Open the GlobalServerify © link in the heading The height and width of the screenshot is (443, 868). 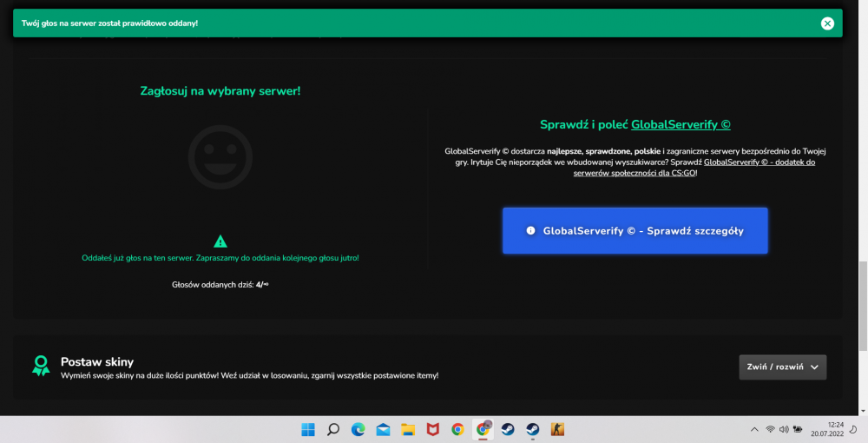(x=681, y=124)
